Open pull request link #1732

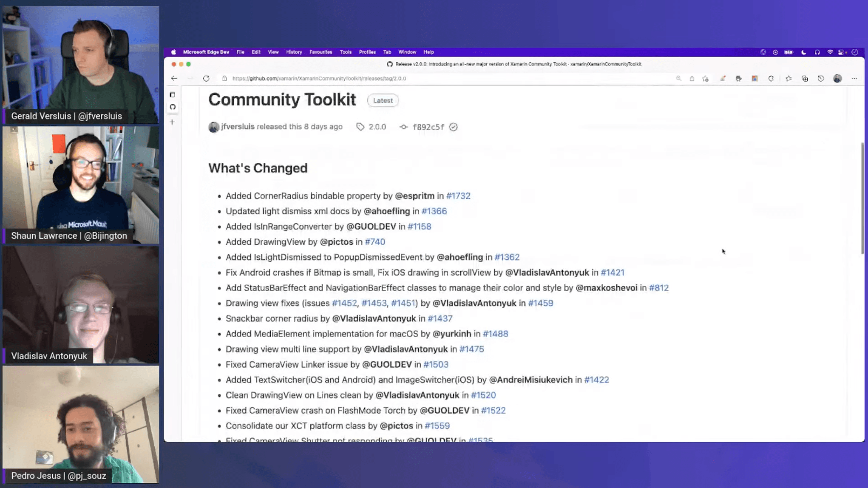tap(459, 196)
